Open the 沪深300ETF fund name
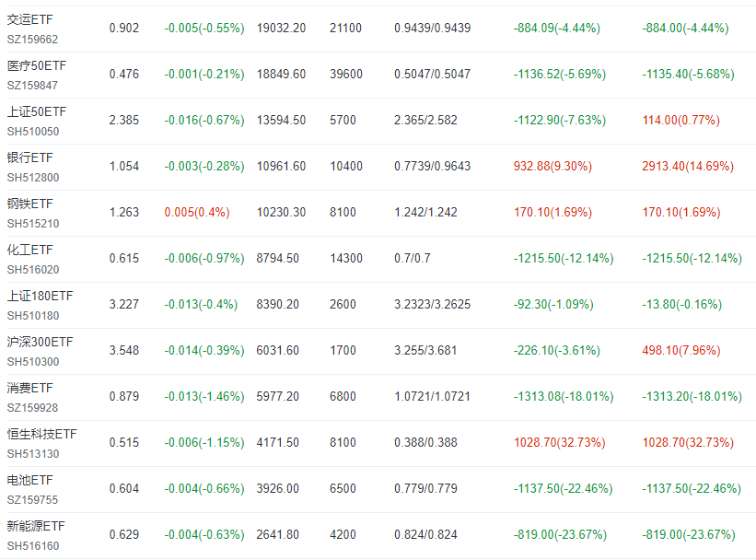 [x=40, y=342]
